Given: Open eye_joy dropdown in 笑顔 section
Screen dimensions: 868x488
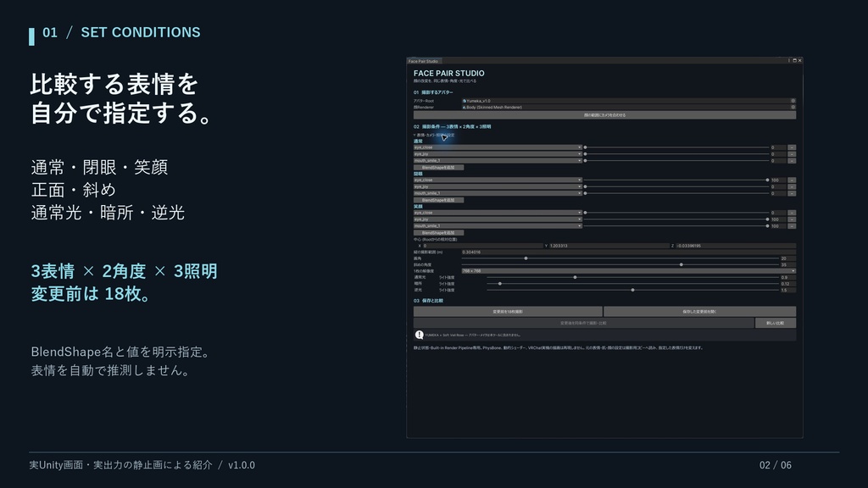Looking at the screenshot, I should [497, 219].
